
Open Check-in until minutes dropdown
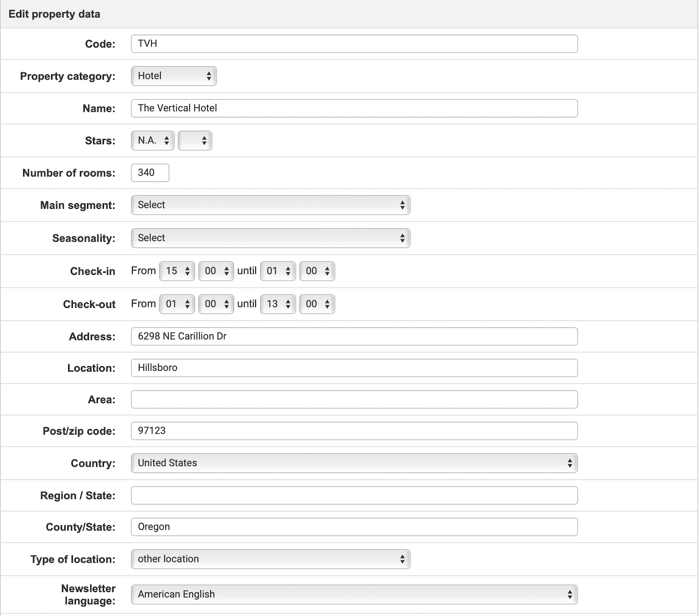coord(317,271)
